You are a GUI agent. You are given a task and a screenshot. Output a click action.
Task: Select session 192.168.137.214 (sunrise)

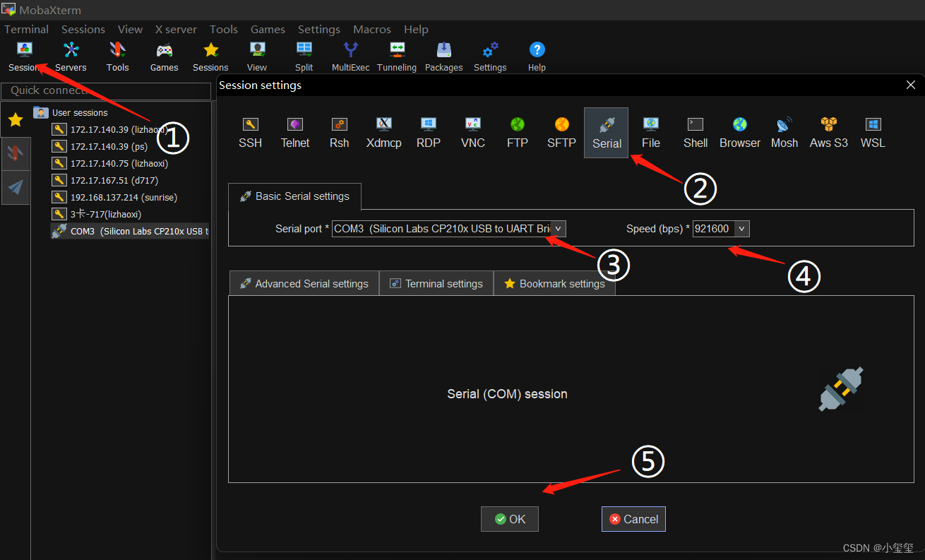(115, 197)
